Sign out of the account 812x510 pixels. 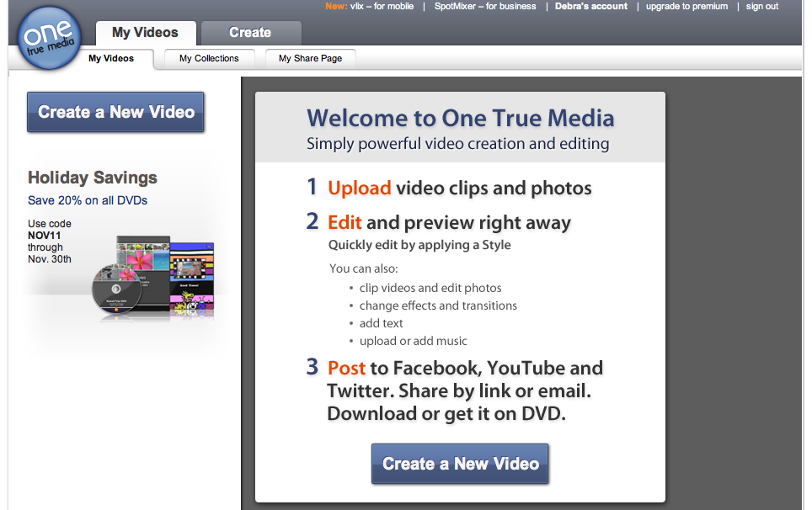tap(761, 6)
